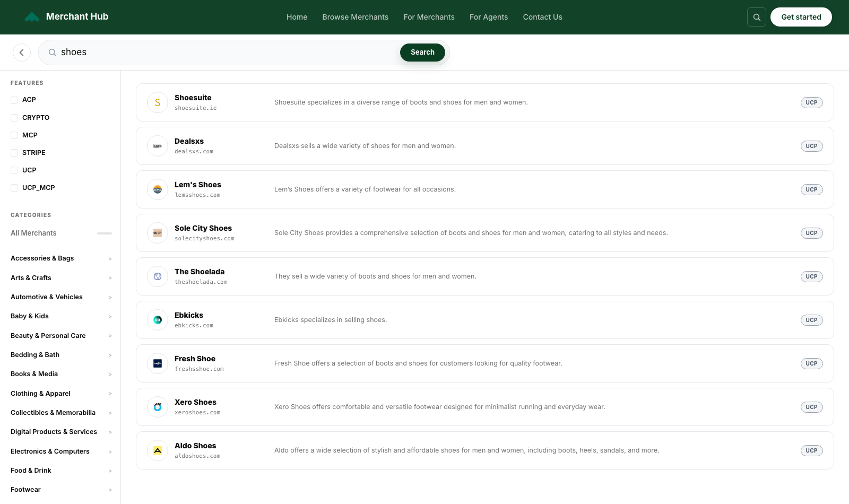Open the For Agents nav item
849x504 pixels.
tap(489, 17)
